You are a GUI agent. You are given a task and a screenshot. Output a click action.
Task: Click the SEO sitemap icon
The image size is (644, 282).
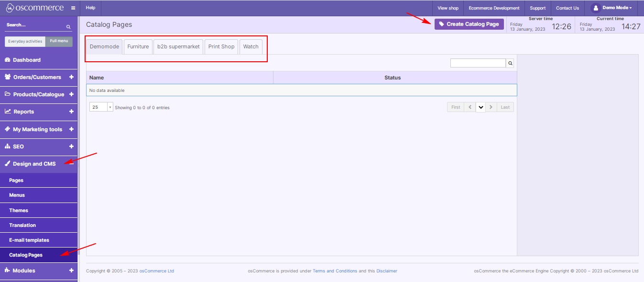tap(7, 146)
